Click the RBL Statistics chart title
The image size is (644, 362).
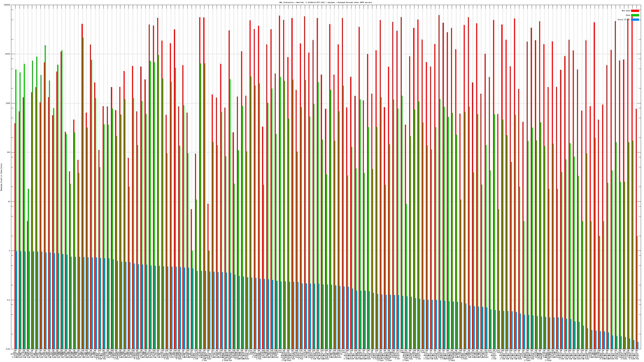point(325,2)
